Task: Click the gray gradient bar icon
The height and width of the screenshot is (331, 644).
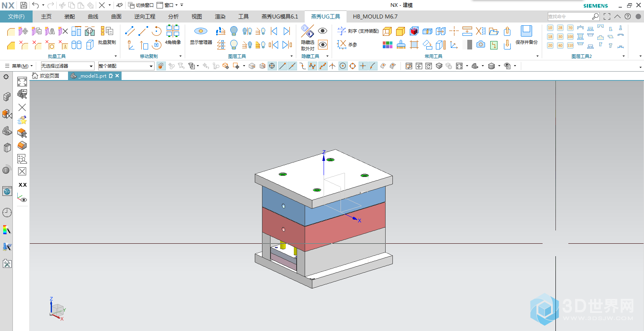Action: [467, 45]
